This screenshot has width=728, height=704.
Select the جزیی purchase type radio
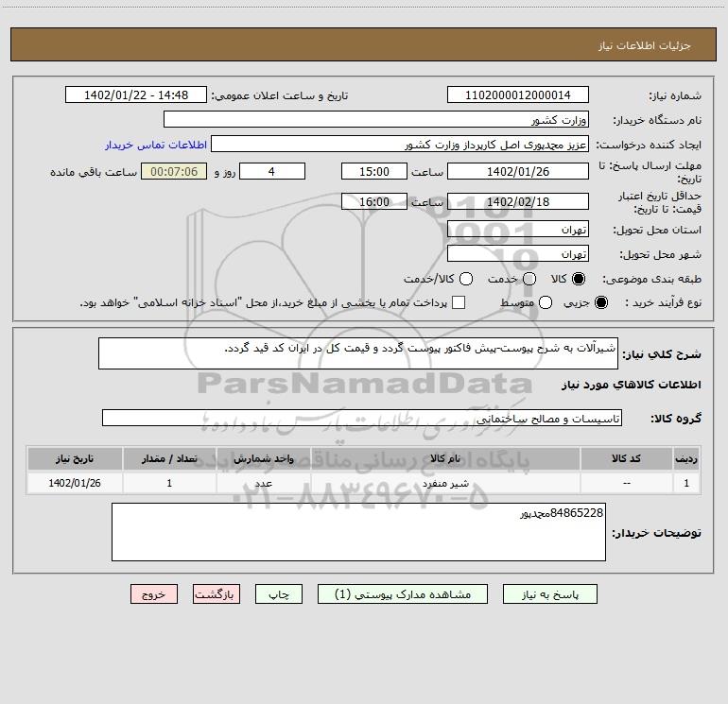(x=600, y=302)
